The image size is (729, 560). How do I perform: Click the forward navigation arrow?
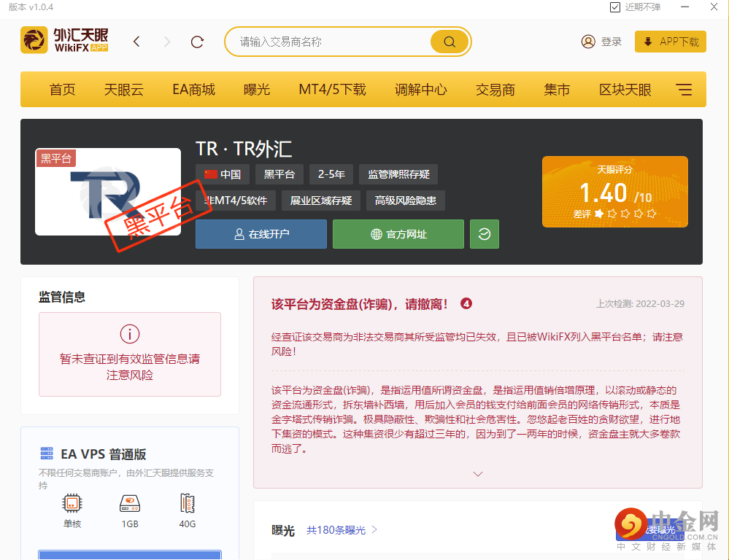coord(168,42)
